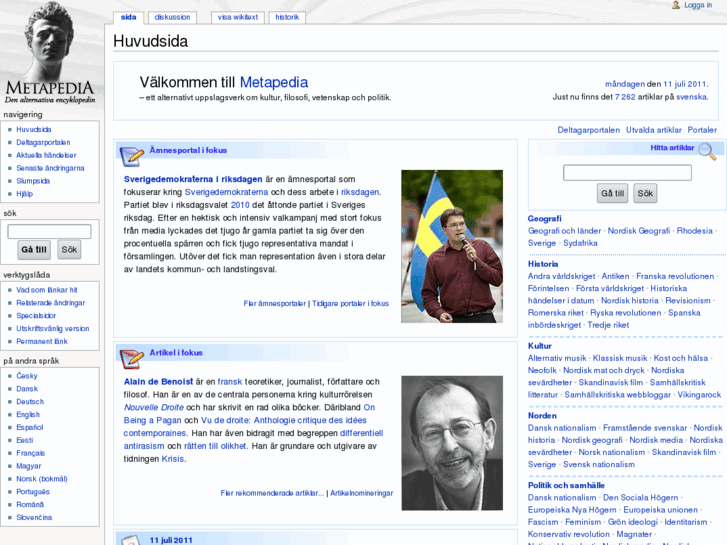
Task: Open Relaterade ändringar in verktygslåda
Action: click(x=51, y=303)
